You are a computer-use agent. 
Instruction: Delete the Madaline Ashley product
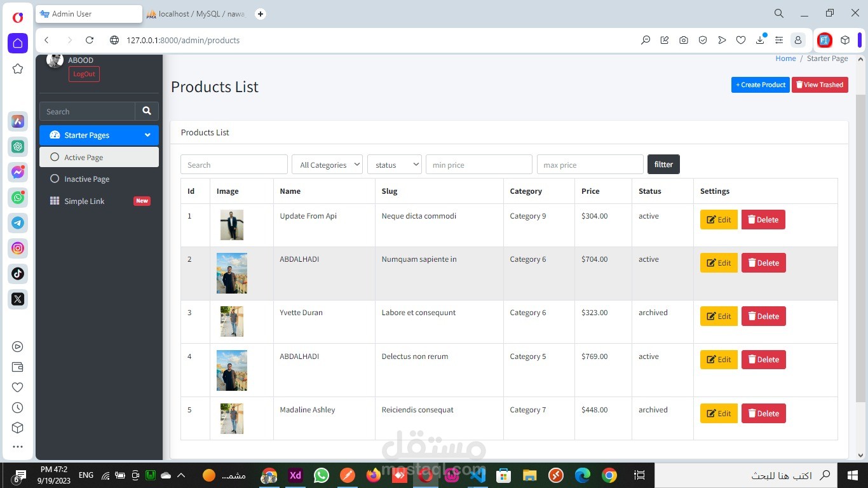pyautogui.click(x=763, y=413)
